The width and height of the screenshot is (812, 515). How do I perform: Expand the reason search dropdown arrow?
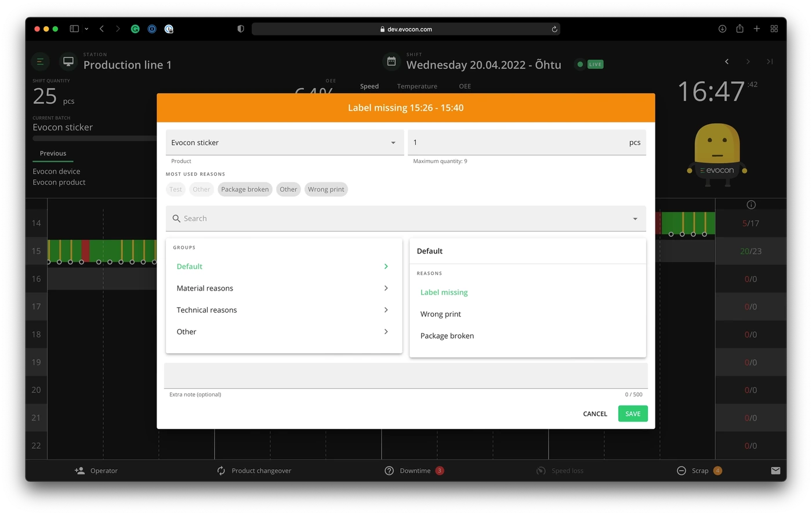pyautogui.click(x=635, y=219)
